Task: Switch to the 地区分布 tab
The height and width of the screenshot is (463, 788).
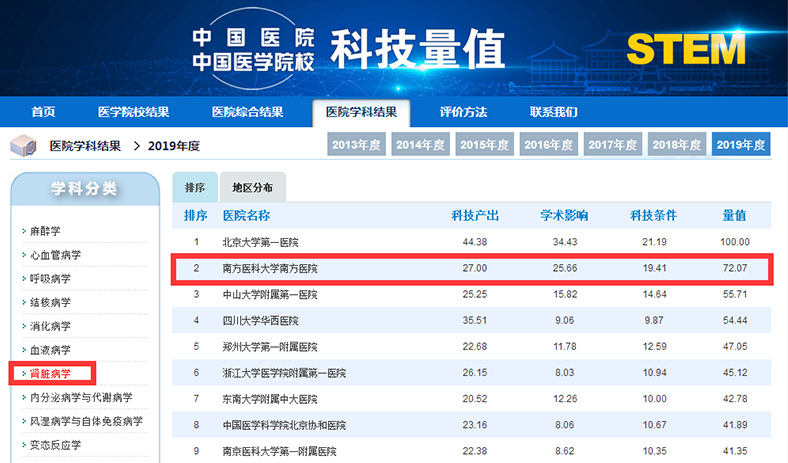Action: coord(253,188)
